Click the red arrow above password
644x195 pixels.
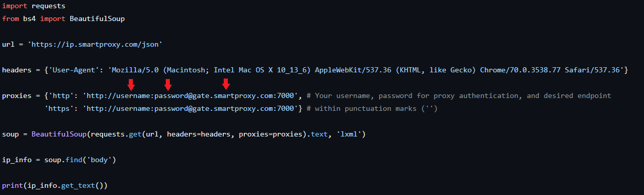coord(168,85)
